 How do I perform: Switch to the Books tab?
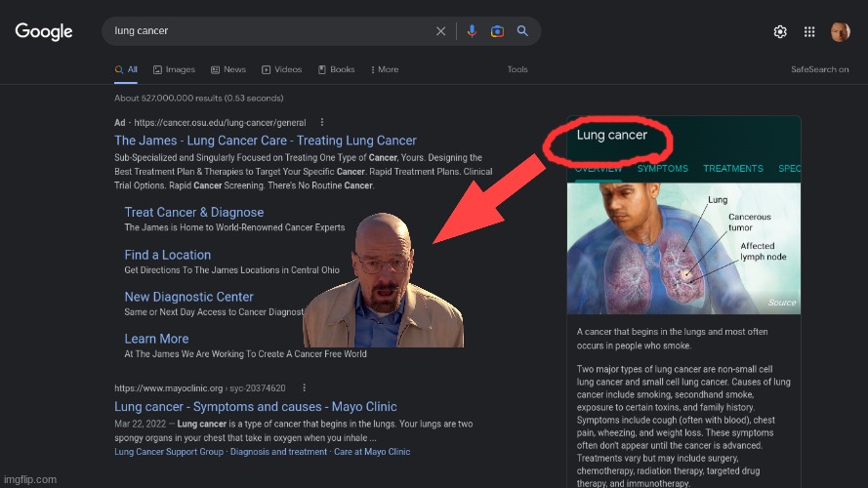[x=336, y=69]
